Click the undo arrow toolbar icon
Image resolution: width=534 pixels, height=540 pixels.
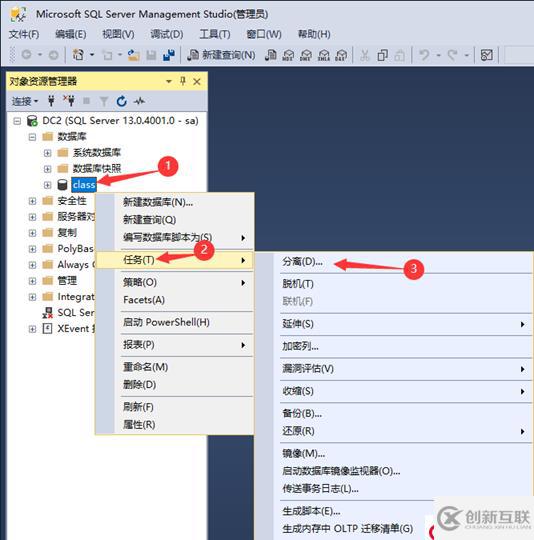(x=424, y=55)
